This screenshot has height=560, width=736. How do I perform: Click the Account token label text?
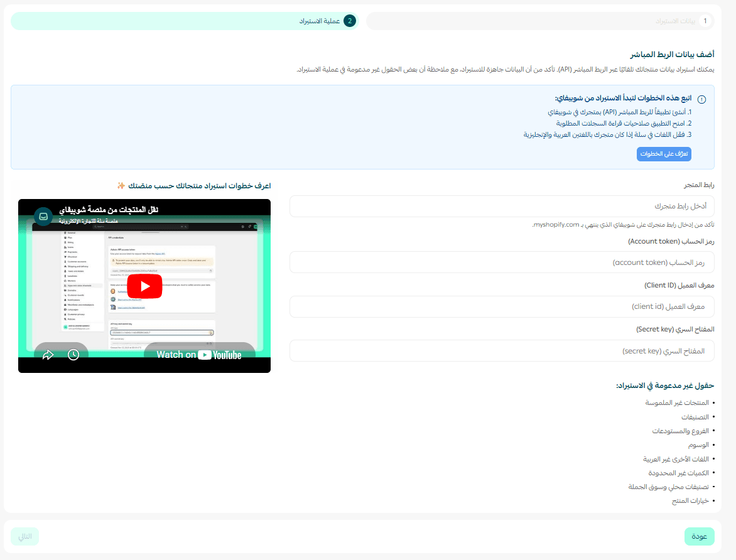pyautogui.click(x=671, y=241)
